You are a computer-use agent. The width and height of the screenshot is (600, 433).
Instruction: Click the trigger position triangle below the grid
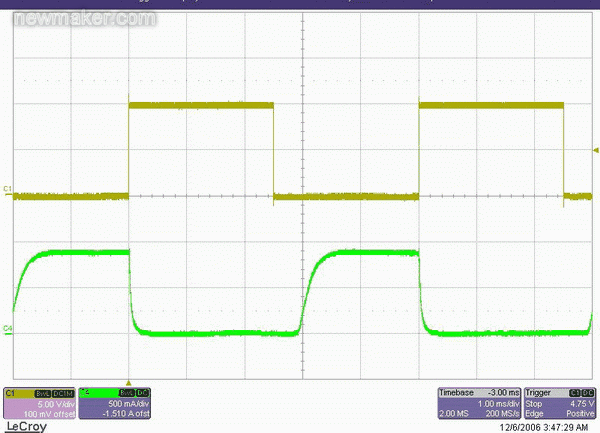(x=130, y=384)
